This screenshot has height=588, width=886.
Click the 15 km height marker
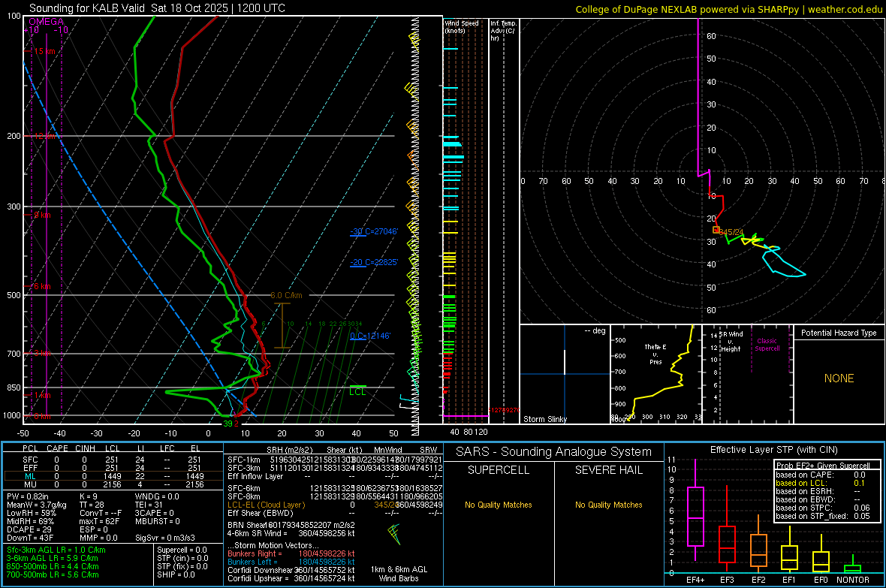tap(44, 51)
